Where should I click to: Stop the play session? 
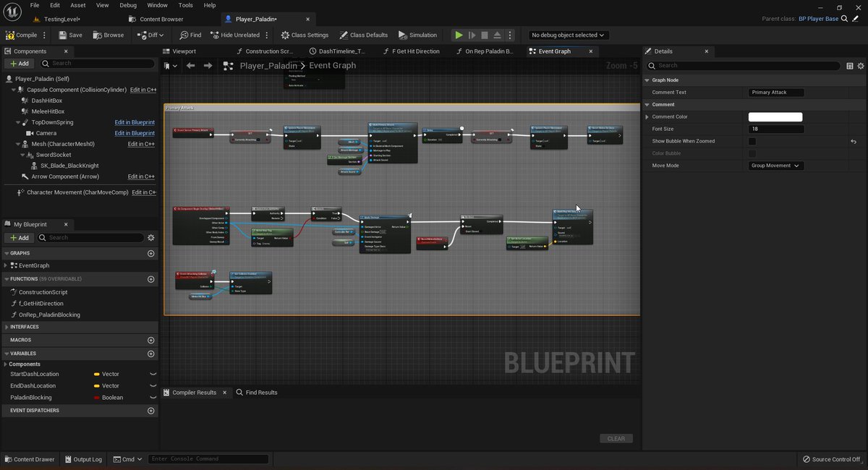485,35
